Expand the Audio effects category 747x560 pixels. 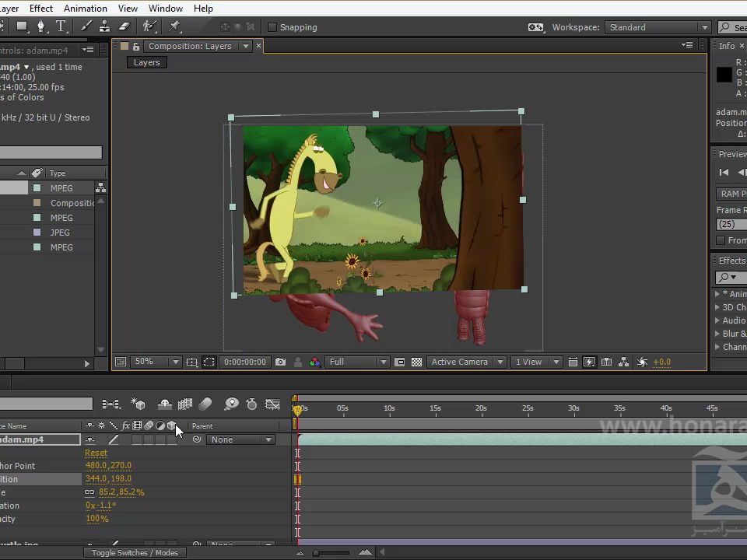717,320
